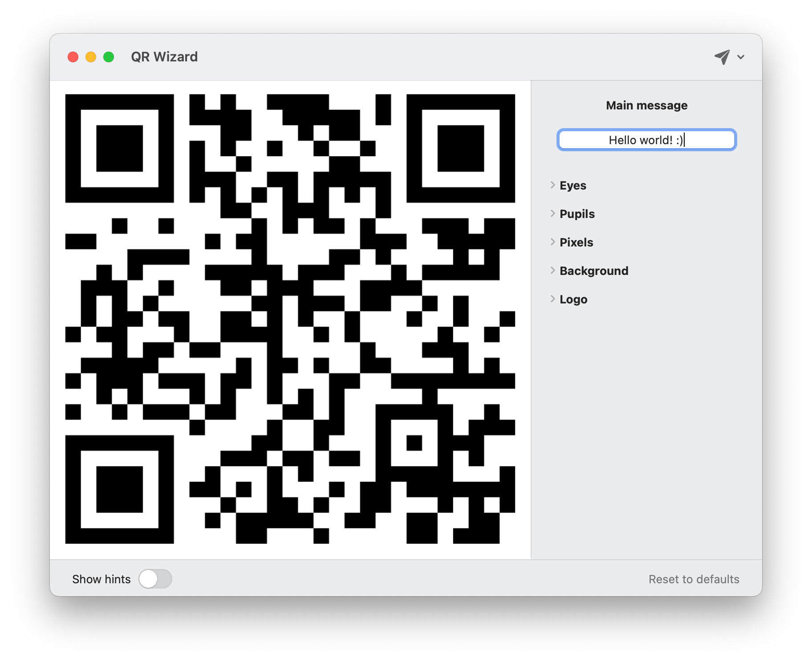Open the Logo customization section

point(573,299)
